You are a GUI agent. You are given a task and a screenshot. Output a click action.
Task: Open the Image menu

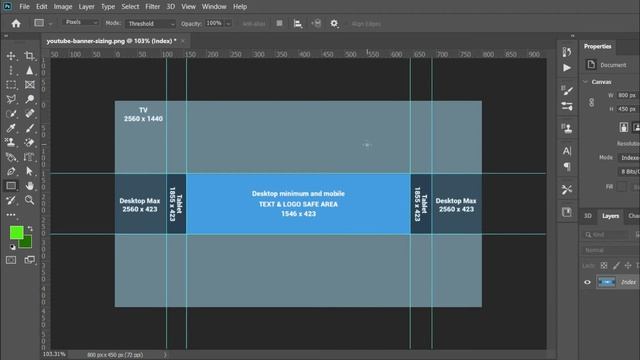click(x=63, y=7)
